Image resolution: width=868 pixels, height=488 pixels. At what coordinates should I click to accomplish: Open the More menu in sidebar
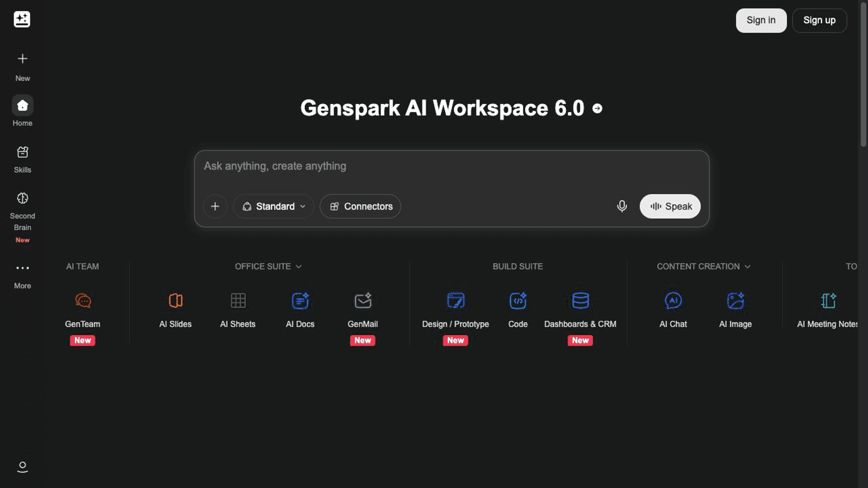(22, 275)
